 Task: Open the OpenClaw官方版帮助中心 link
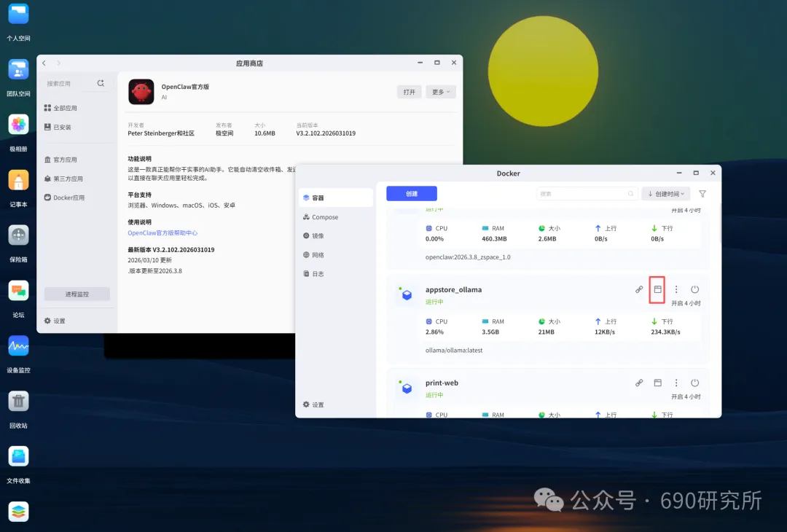[163, 233]
